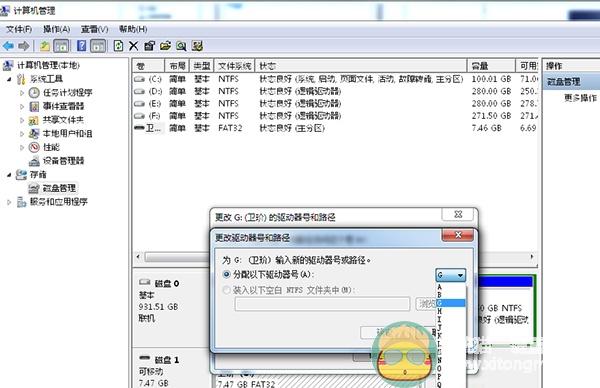The image size is (600, 388).
Task: Collapse the 存储 tree node
Action: click(9, 174)
